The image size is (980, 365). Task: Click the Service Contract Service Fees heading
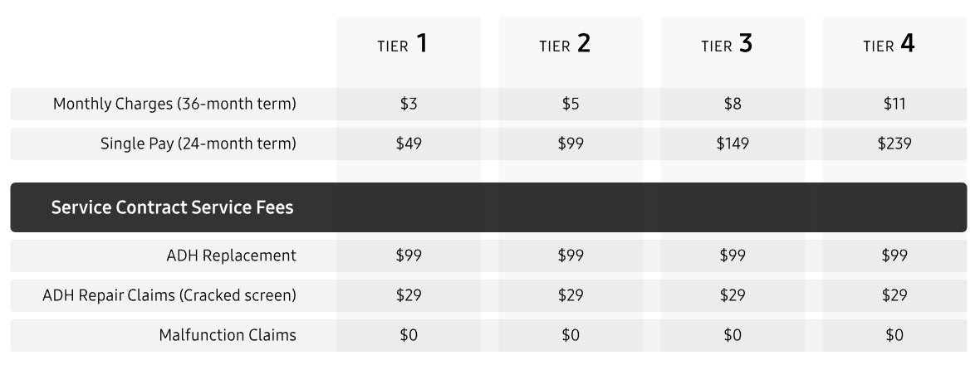click(172, 207)
